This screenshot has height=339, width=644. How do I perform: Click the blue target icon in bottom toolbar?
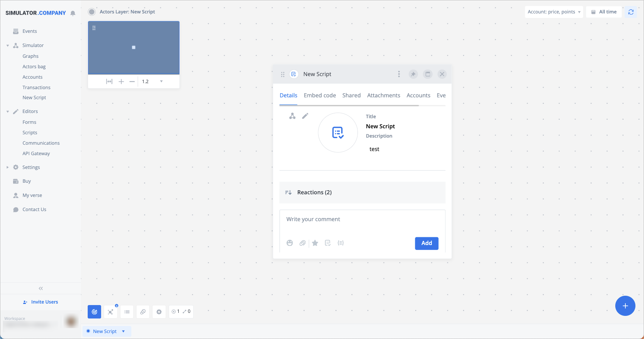tap(94, 312)
